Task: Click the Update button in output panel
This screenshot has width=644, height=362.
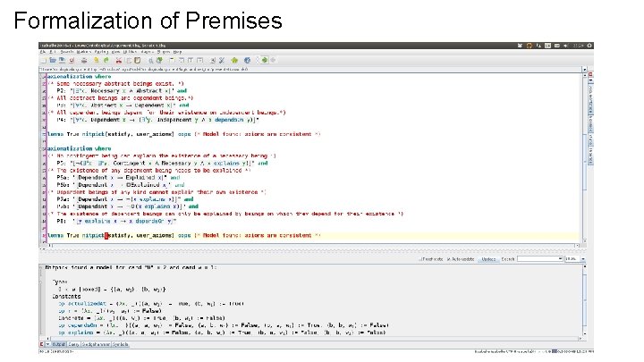Action: pyautogui.click(x=488, y=259)
